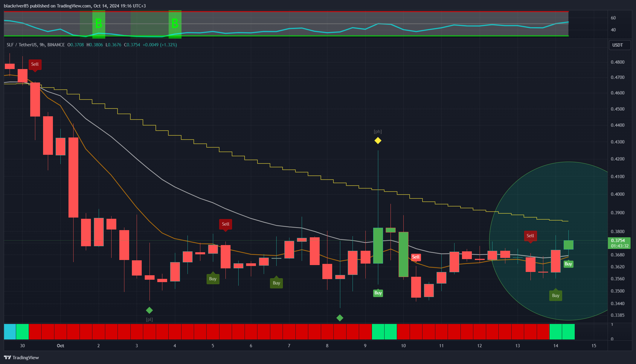
Task: Click the oscillator scale value 60
Action: coord(613,18)
